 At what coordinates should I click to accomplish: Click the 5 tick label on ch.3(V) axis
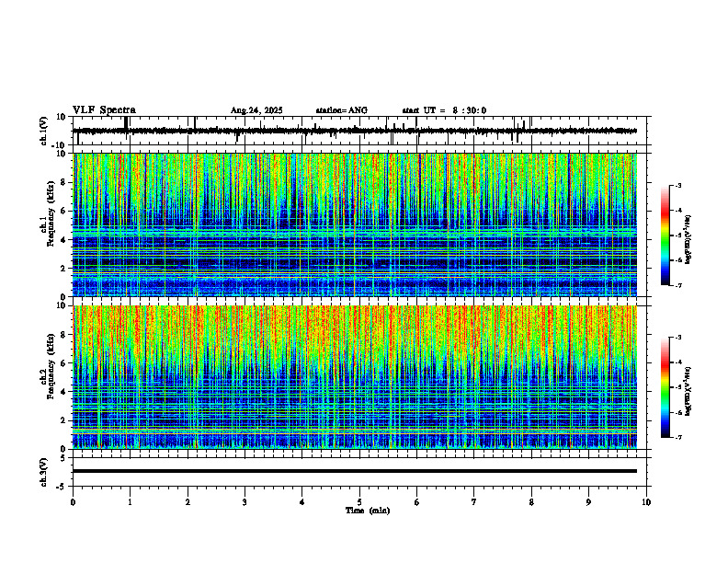[x=64, y=457]
